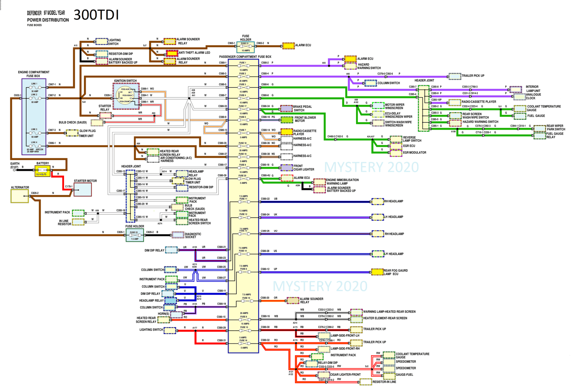Viewport: 571px width, 392px height.
Task: Select the diagnostic socket connector
Action: [178, 235]
